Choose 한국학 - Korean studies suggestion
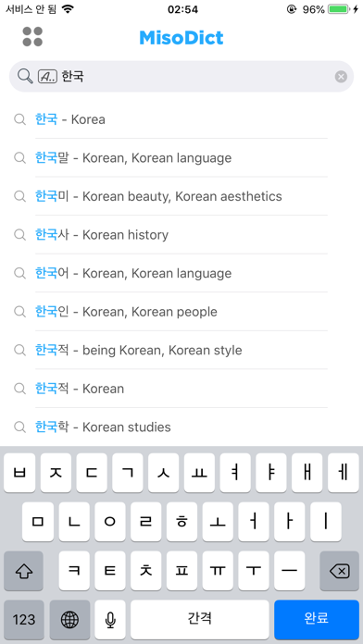This screenshot has width=363, height=644. point(181,427)
